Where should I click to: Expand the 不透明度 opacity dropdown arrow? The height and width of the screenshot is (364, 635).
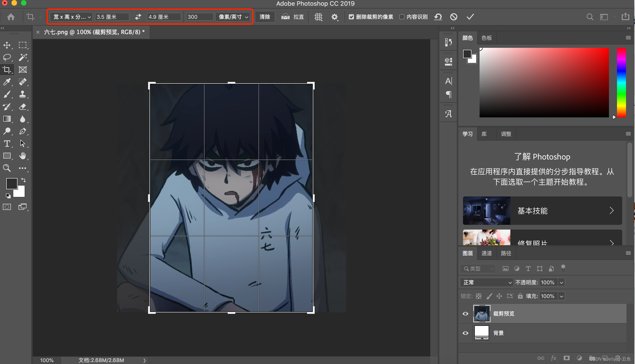click(x=561, y=283)
